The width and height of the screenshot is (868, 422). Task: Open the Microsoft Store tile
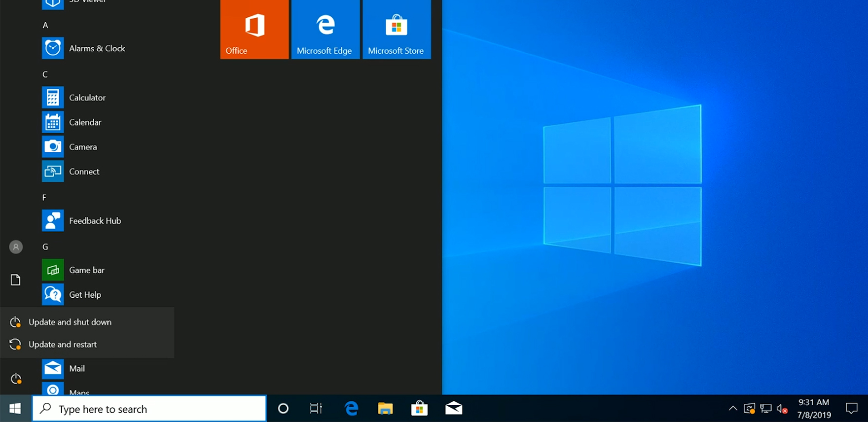click(x=397, y=30)
